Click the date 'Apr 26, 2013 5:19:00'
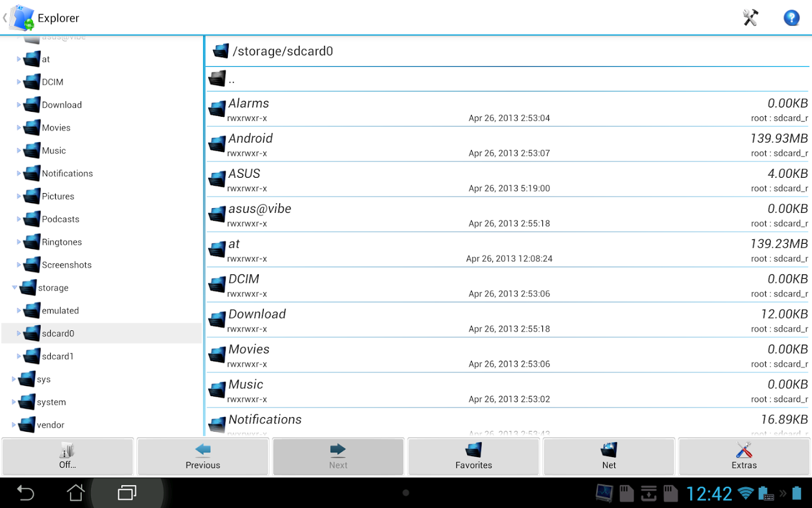The width and height of the screenshot is (812, 508). click(509, 189)
